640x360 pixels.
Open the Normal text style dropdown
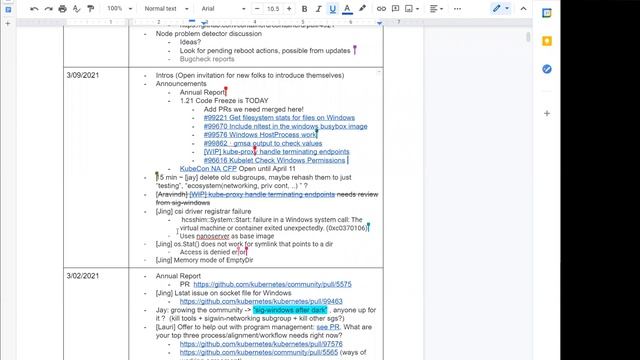(x=166, y=9)
